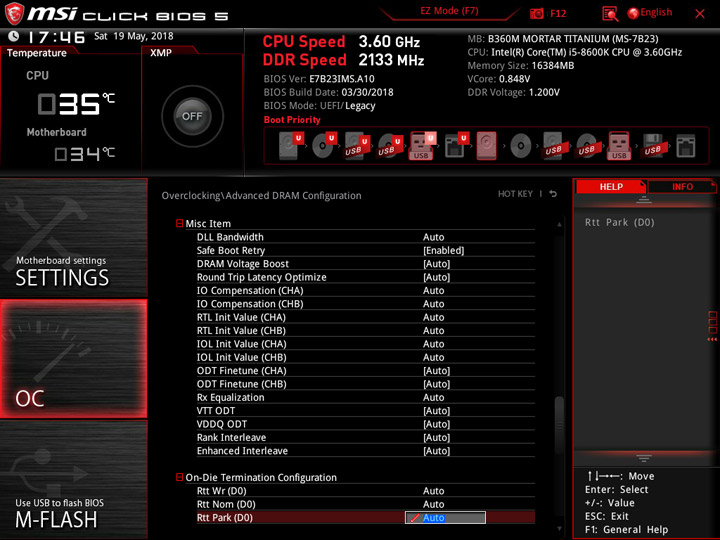
Task: Toggle the XMP OFF round button
Action: click(x=192, y=116)
